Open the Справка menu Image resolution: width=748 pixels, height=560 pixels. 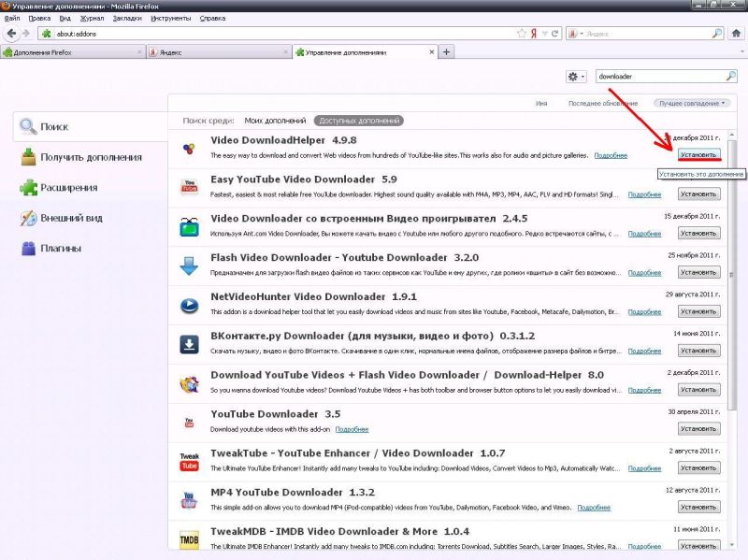point(212,18)
